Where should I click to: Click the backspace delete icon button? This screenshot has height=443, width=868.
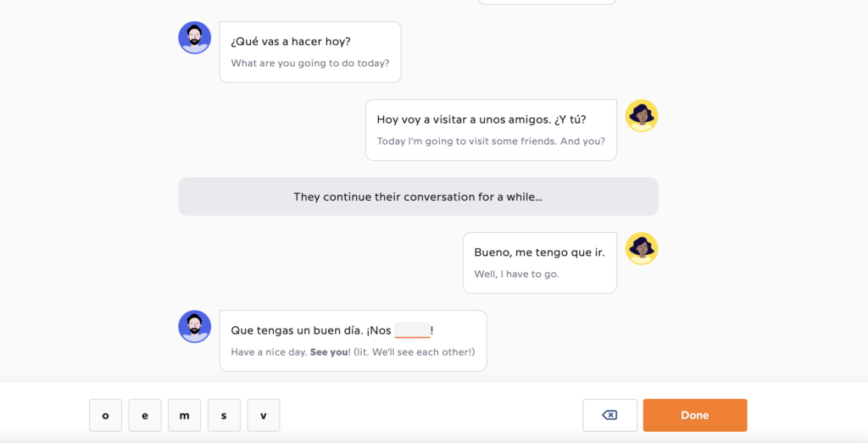tap(609, 415)
